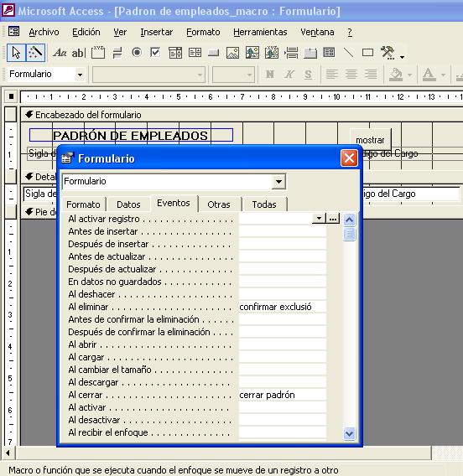
Task: Pick the Tab Control tool
Action: coord(310,53)
